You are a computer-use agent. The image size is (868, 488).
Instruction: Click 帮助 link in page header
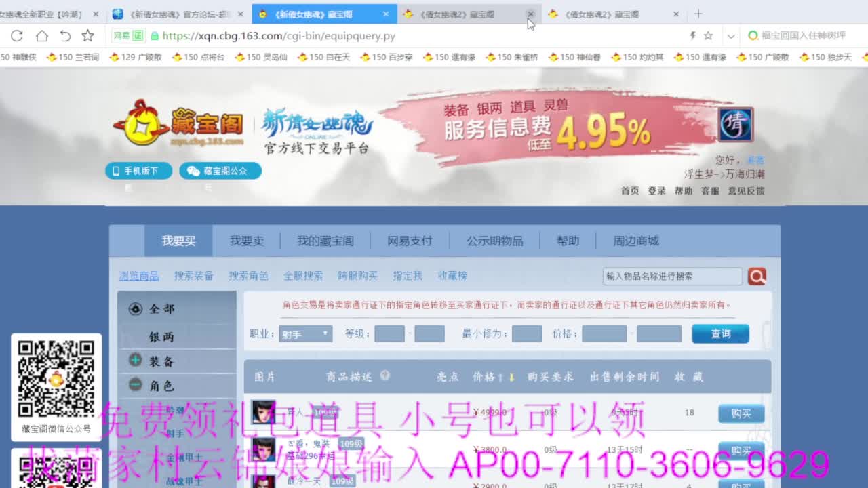[684, 191]
